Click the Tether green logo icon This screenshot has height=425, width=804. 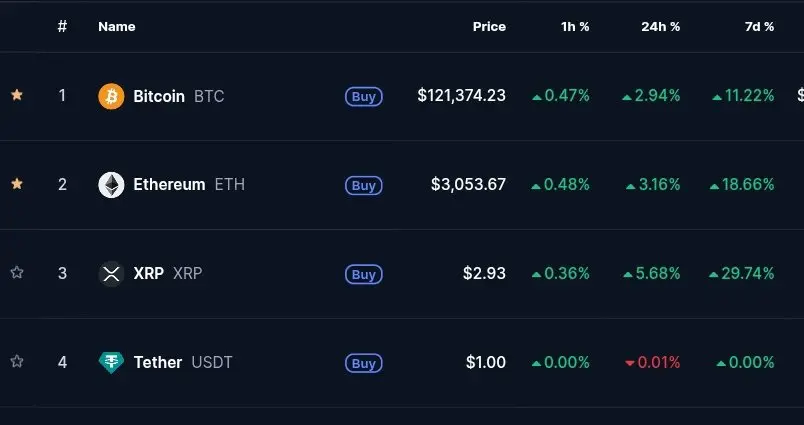point(111,362)
